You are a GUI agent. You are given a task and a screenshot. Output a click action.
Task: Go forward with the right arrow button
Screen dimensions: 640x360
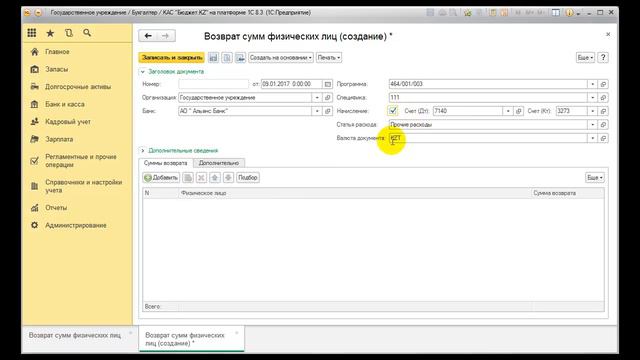click(166, 36)
